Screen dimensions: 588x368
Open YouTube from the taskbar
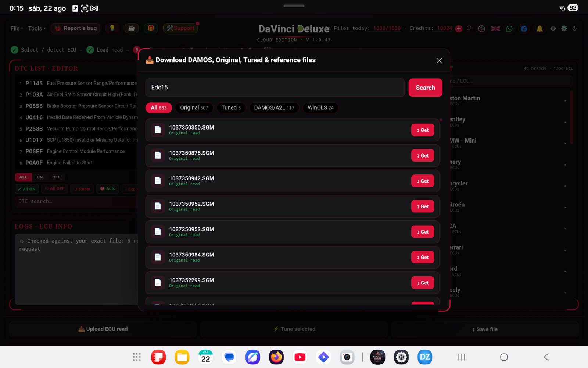click(x=300, y=357)
